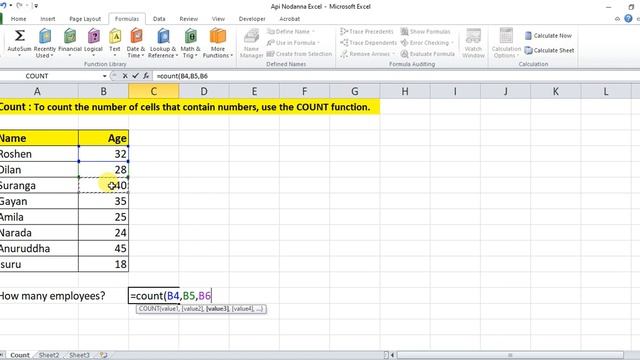Click cell with age 24
This screenshot has width=640, height=360.
click(x=103, y=233)
